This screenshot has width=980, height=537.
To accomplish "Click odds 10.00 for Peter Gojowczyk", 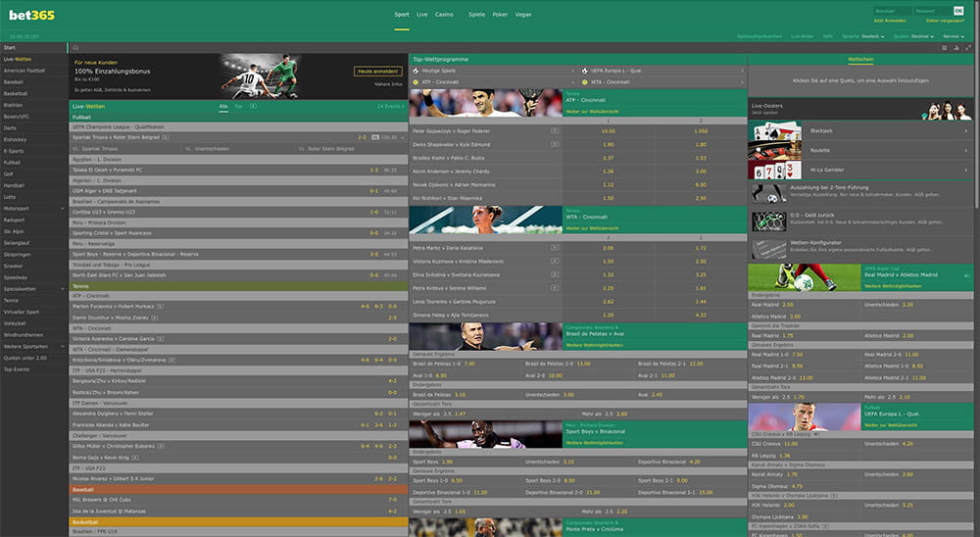I will [x=609, y=131].
